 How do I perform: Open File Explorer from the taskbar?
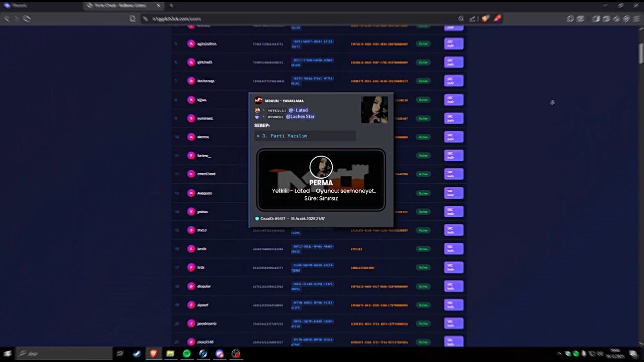(170, 354)
